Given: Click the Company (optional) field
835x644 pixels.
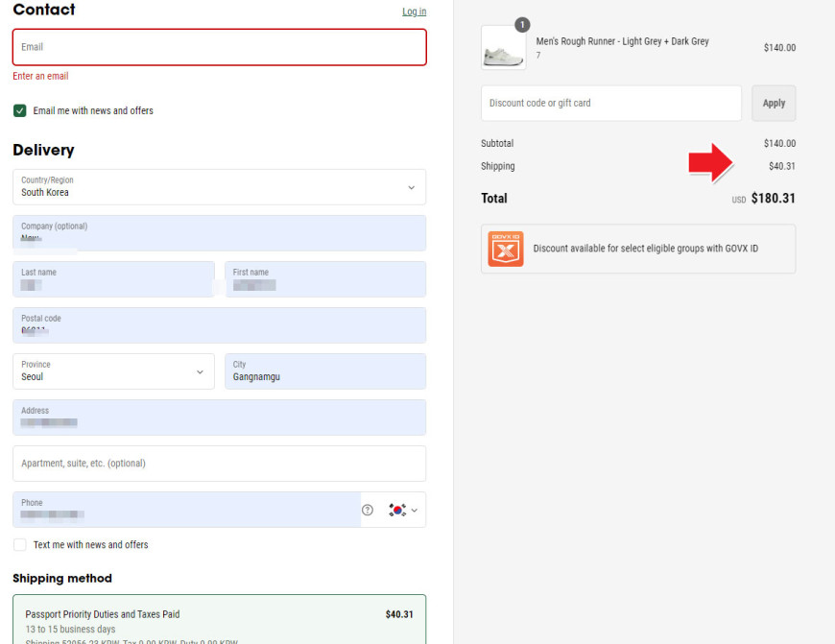Looking at the screenshot, I should (220, 233).
